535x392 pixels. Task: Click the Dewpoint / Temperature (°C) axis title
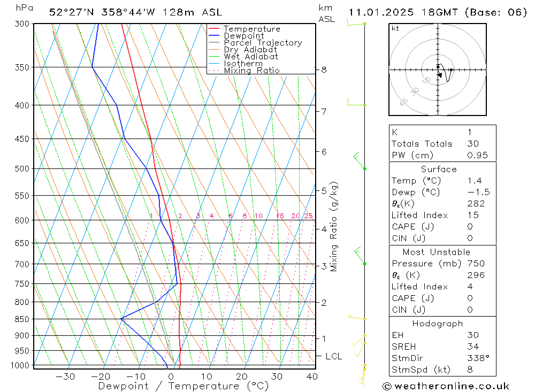click(x=183, y=386)
